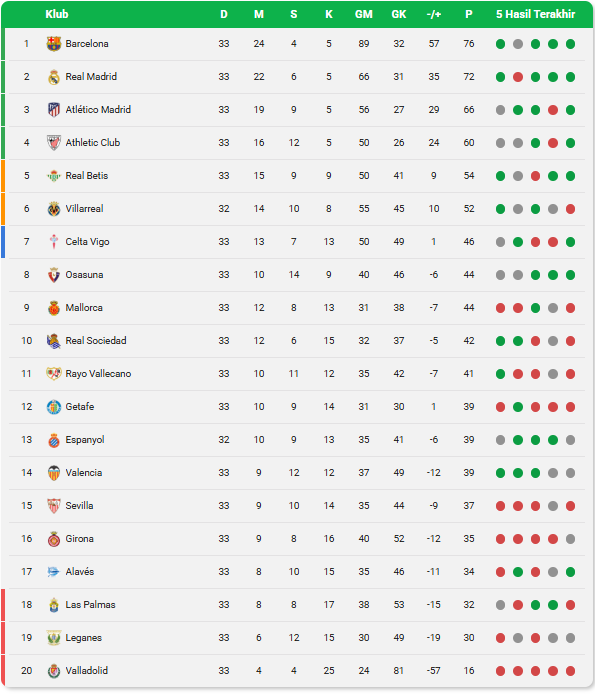Click the Villarreal club crest icon
The width and height of the screenshot is (595, 695).
coord(54,209)
